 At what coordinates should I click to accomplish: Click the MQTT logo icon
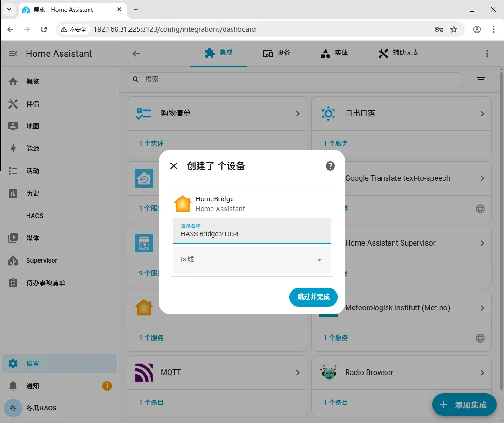143,373
